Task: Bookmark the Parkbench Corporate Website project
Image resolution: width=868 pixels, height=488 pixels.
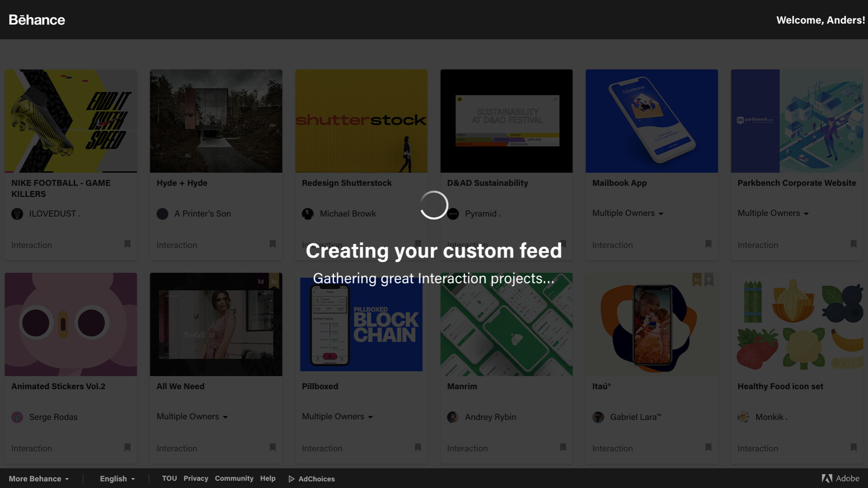Action: tap(854, 244)
